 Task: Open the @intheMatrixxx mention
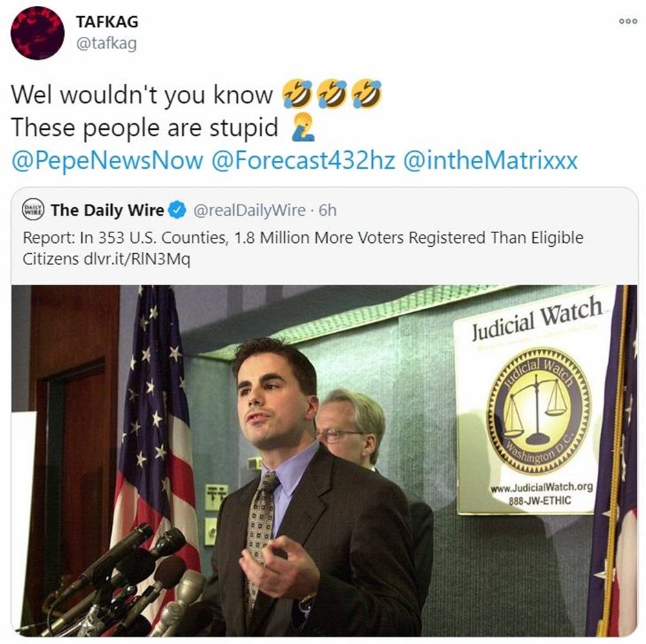tap(490, 160)
